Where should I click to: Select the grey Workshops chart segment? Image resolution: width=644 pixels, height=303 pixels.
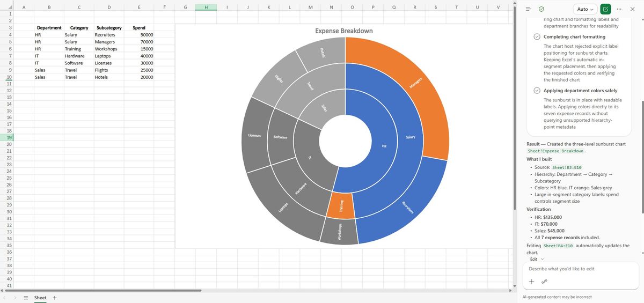(x=339, y=232)
